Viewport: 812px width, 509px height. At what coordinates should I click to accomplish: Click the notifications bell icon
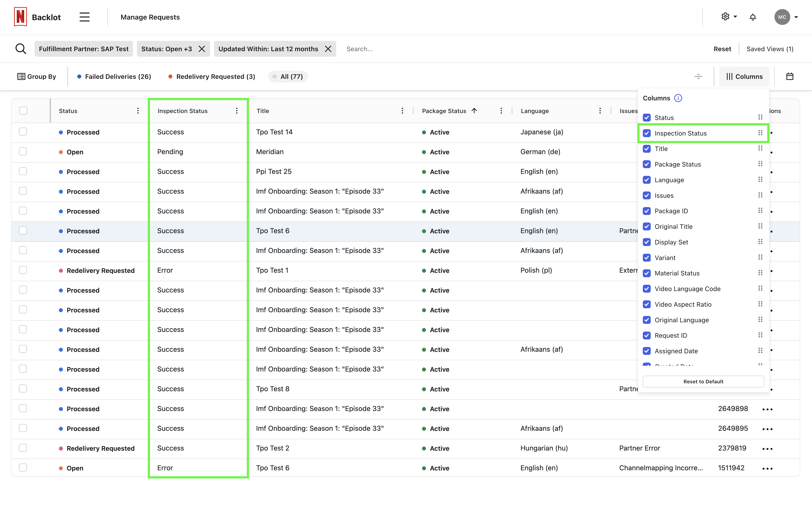pos(753,17)
